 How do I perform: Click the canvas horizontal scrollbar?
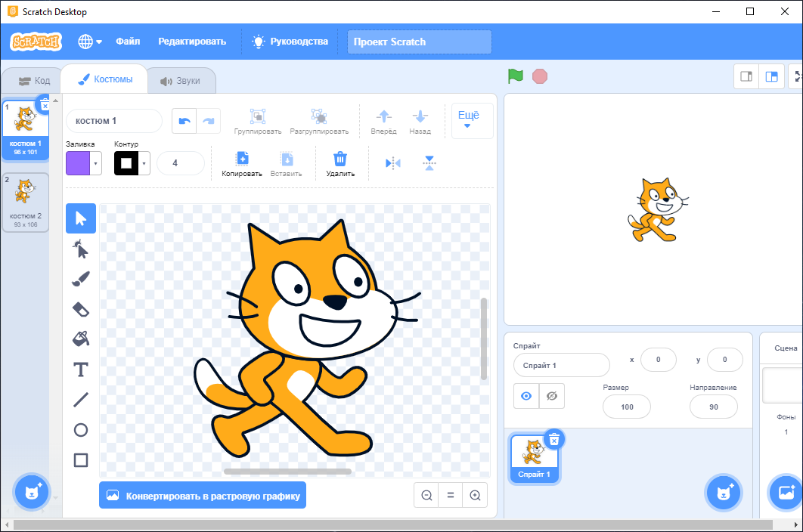[x=288, y=472]
